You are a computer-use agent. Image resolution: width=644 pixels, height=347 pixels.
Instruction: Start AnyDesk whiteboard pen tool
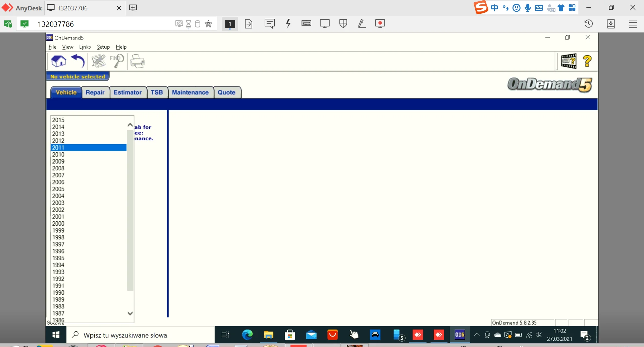[362, 23]
